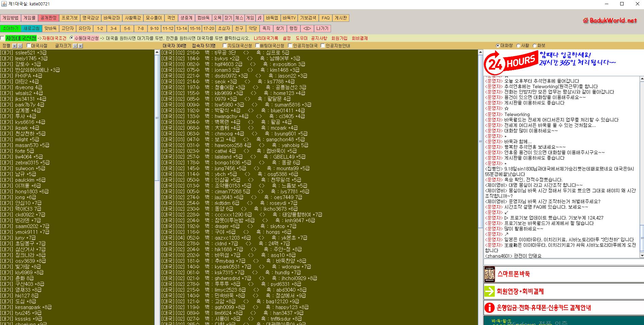Click the ◁▷ arrows button
Image resolution: width=644 pixels, height=325 pixels.
pyautogui.click(x=307, y=29)
